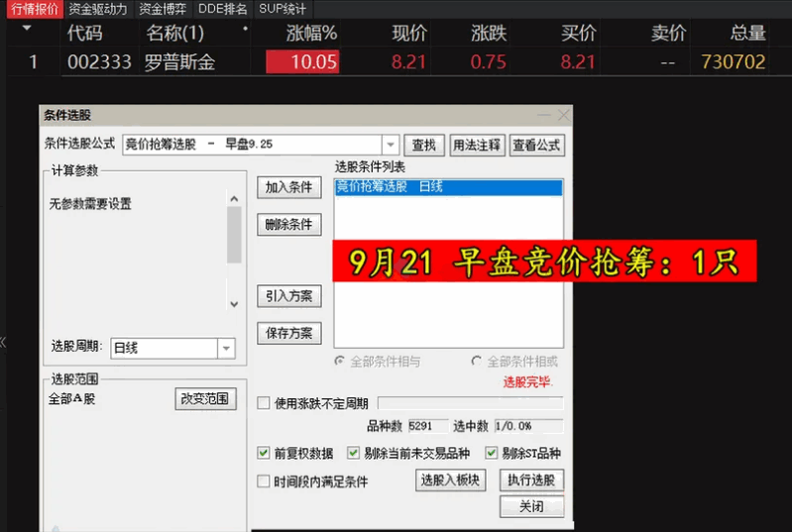Click the 名称(1) column header

tap(174, 34)
